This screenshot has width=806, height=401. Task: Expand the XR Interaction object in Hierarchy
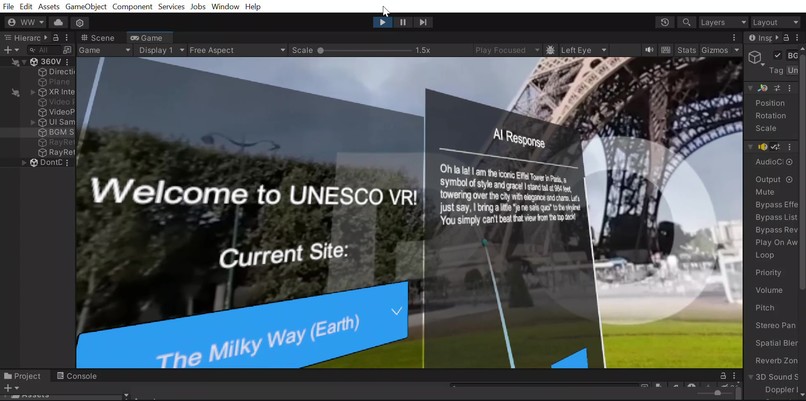(x=33, y=92)
